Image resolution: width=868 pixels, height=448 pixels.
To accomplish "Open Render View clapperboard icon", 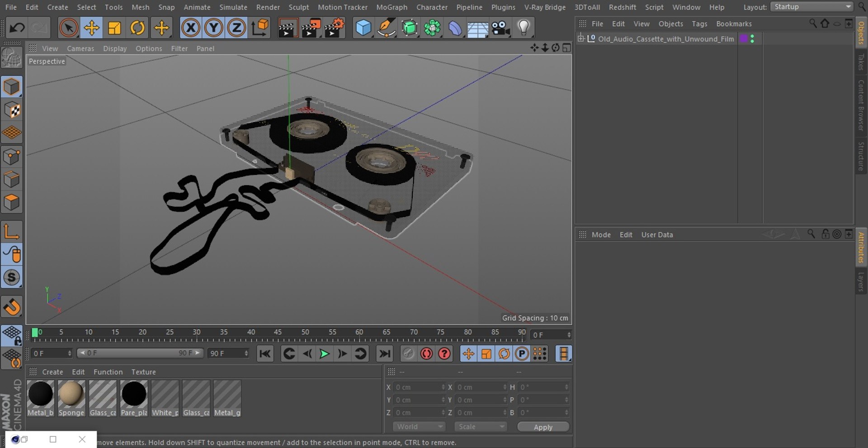I will point(287,28).
